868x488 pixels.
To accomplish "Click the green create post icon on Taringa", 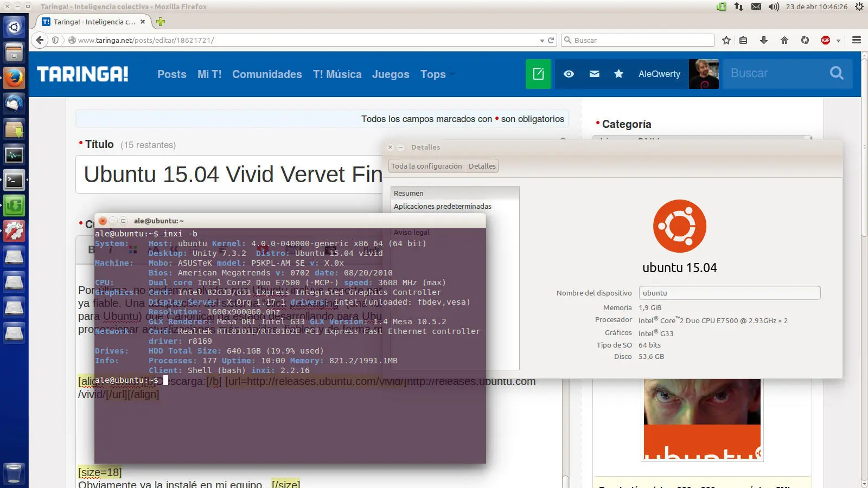I will (538, 74).
